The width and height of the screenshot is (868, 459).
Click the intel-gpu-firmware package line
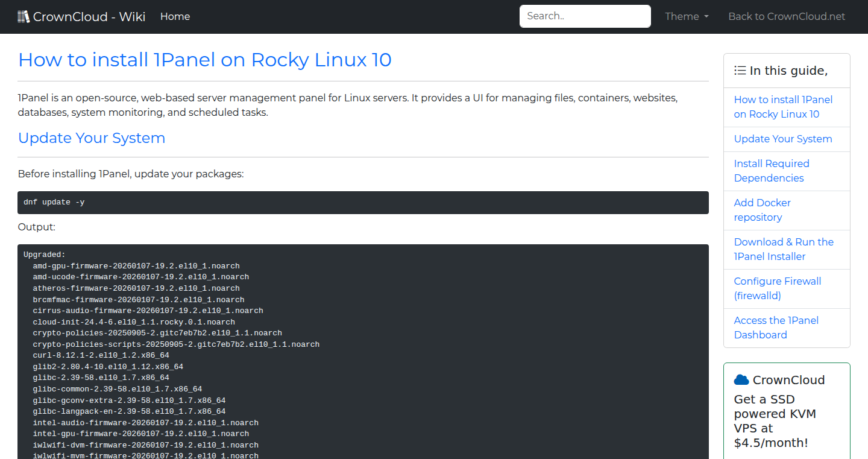[x=141, y=434]
